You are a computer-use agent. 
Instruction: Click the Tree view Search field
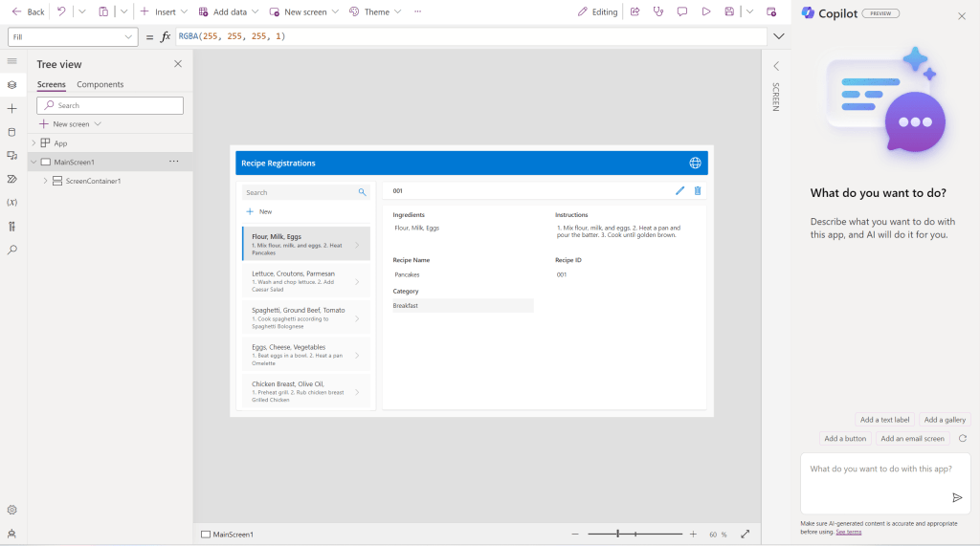110,105
